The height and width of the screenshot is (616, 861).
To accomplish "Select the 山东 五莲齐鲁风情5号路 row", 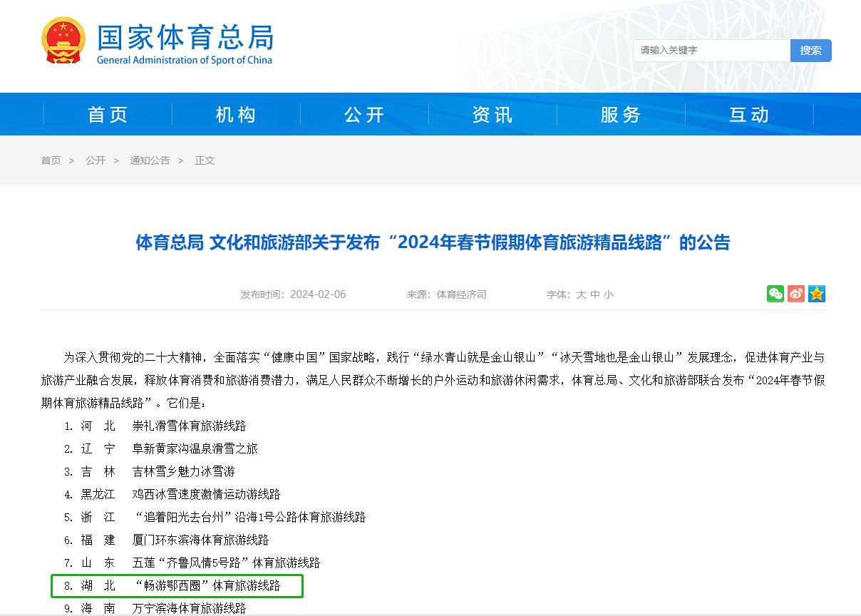I will (x=192, y=563).
